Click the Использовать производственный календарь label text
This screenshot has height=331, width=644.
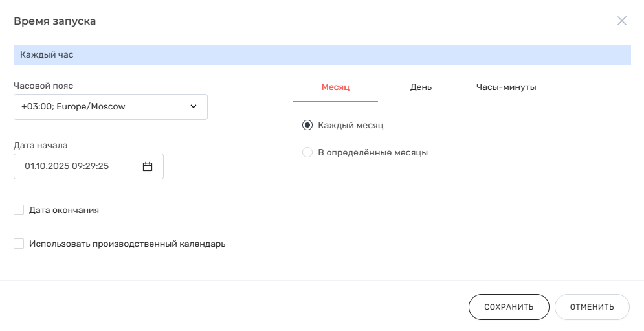[127, 244]
